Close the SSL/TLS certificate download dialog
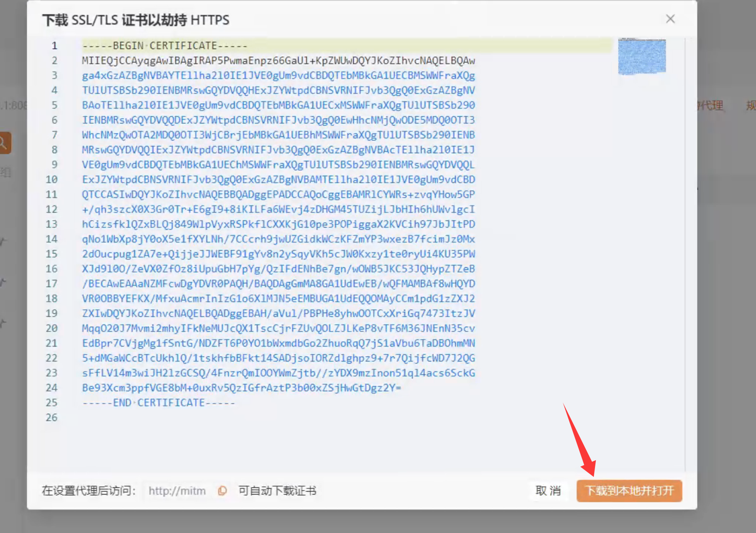Viewport: 756px width, 533px height. [670, 19]
